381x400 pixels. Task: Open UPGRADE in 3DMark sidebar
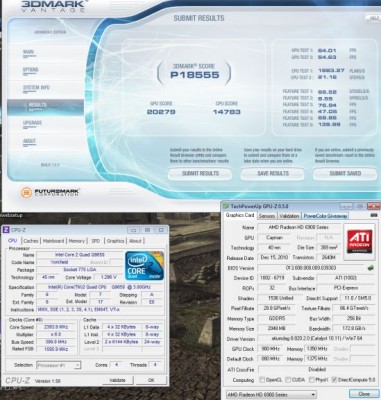pyautogui.click(x=32, y=123)
